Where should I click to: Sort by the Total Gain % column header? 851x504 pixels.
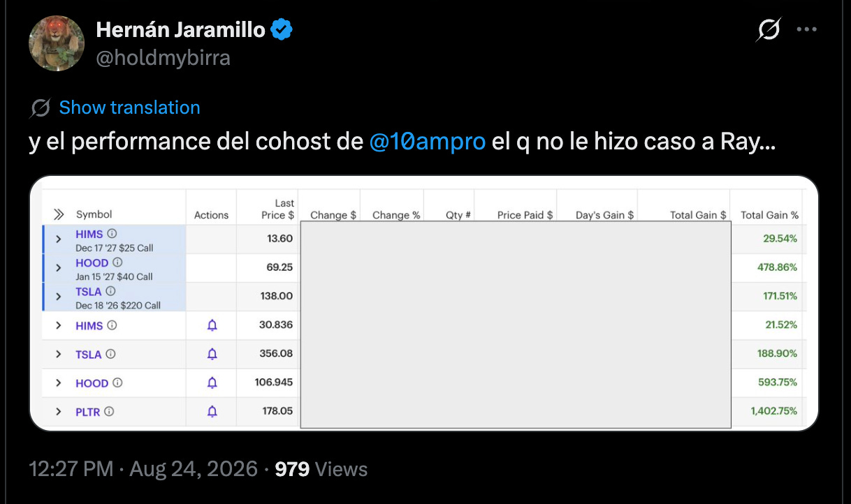click(769, 215)
